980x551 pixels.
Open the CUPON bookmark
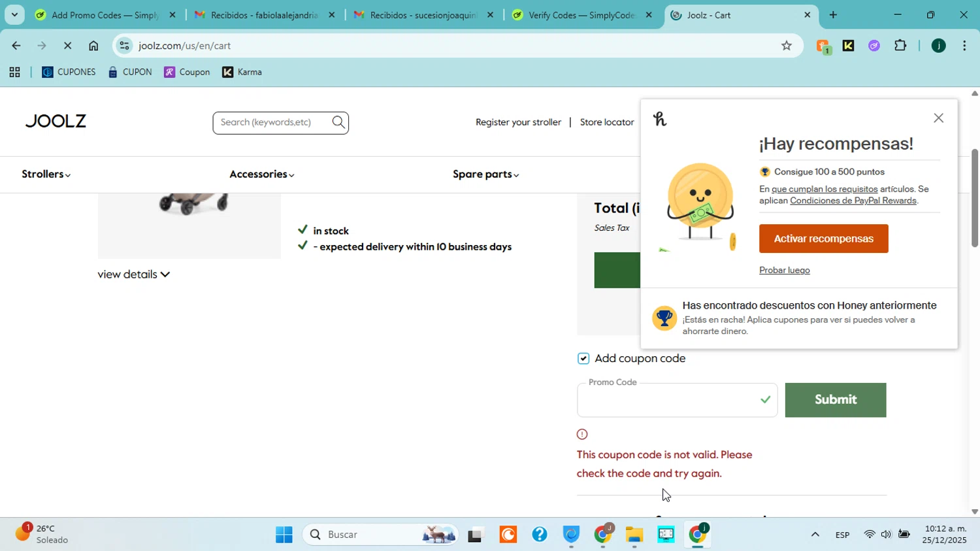point(130,73)
